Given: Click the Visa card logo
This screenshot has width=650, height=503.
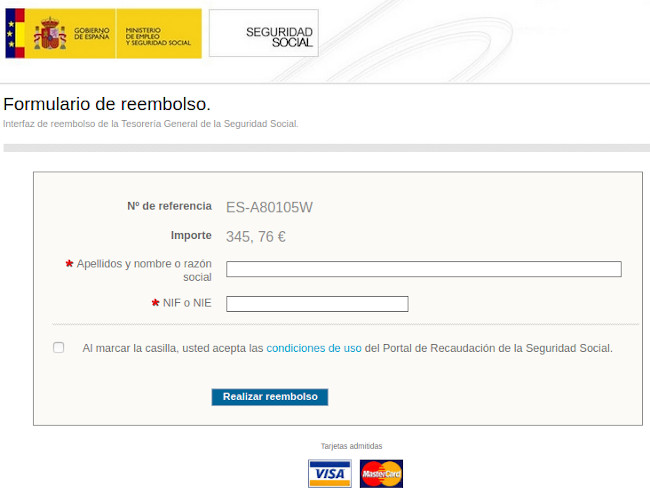Looking at the screenshot, I should pos(330,474).
